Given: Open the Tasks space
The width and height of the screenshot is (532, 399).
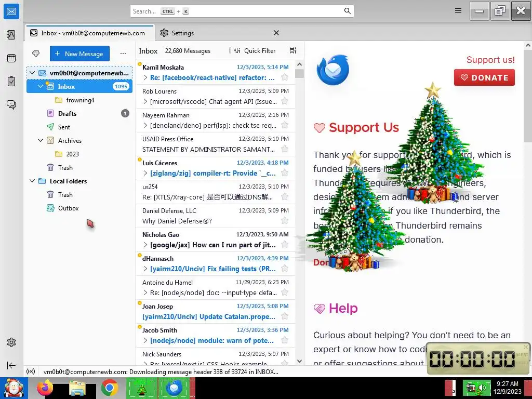Looking at the screenshot, I should click(11, 82).
